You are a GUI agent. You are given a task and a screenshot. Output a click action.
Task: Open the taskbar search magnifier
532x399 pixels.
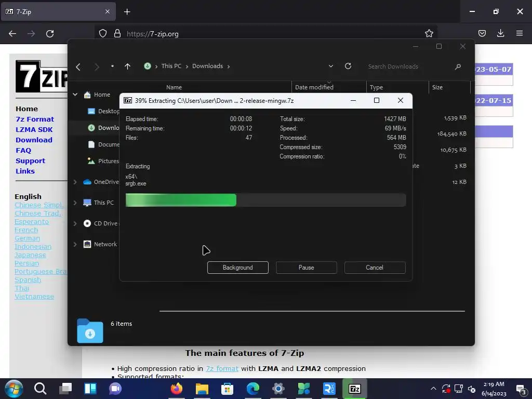click(40, 389)
